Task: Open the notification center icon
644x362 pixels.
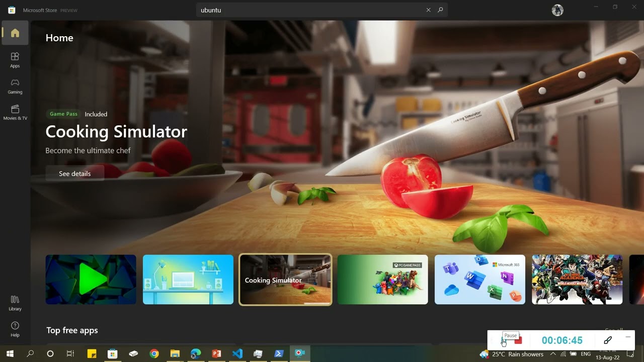Action: 630,354
